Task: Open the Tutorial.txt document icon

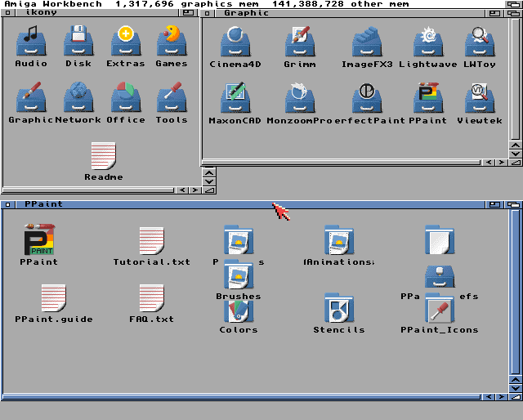Action: (151, 241)
